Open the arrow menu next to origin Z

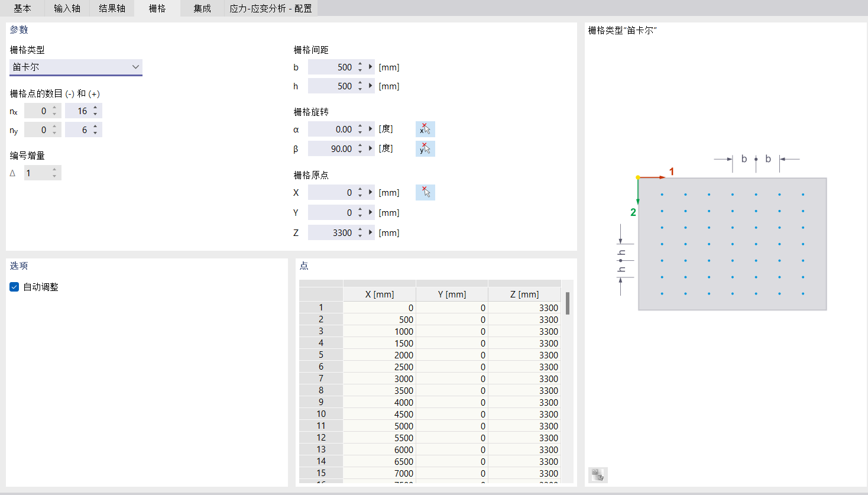coord(371,232)
